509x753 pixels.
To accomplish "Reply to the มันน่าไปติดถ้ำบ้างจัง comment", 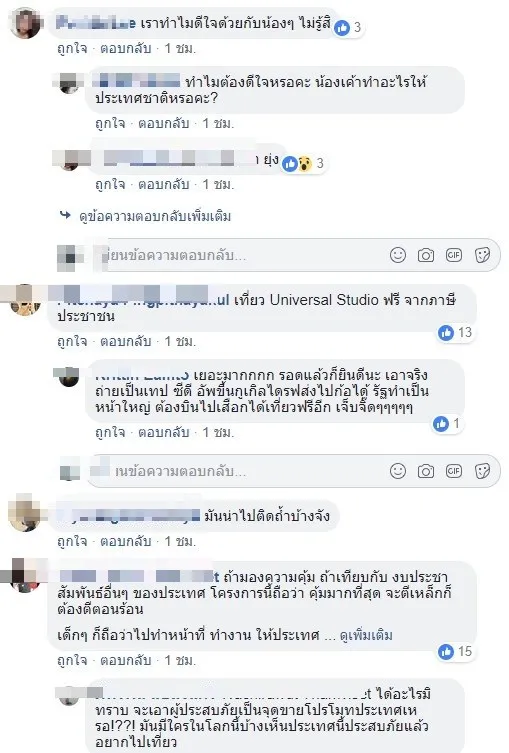I will 126,541.
